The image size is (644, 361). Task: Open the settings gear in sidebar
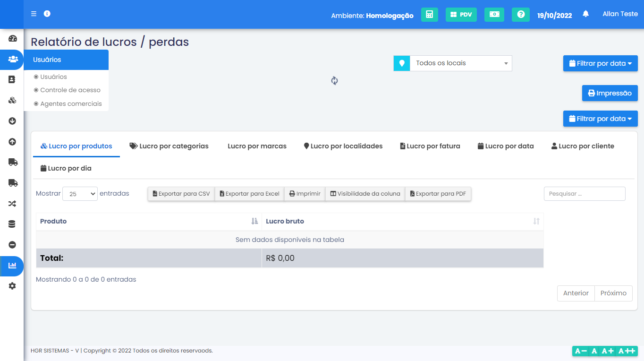pyautogui.click(x=12, y=286)
